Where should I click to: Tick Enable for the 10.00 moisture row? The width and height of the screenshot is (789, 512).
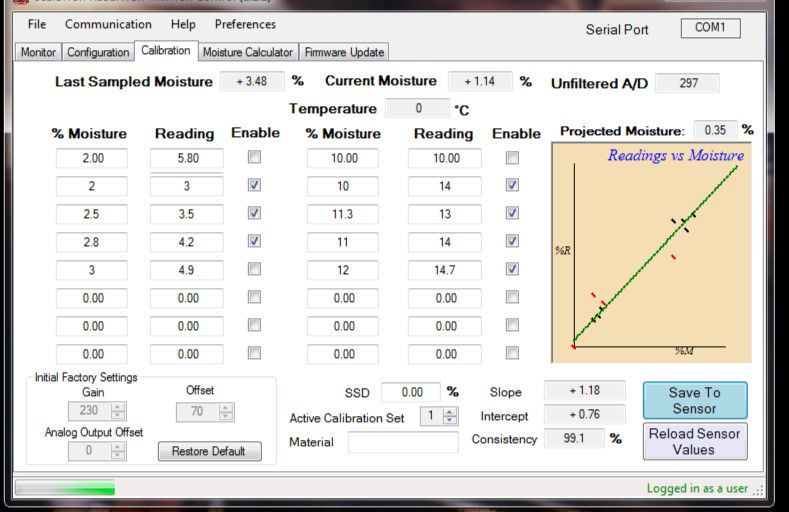(512, 158)
